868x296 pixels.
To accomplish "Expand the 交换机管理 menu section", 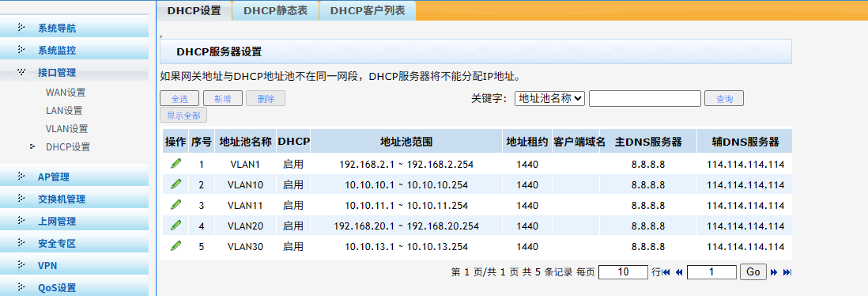I will point(74,199).
